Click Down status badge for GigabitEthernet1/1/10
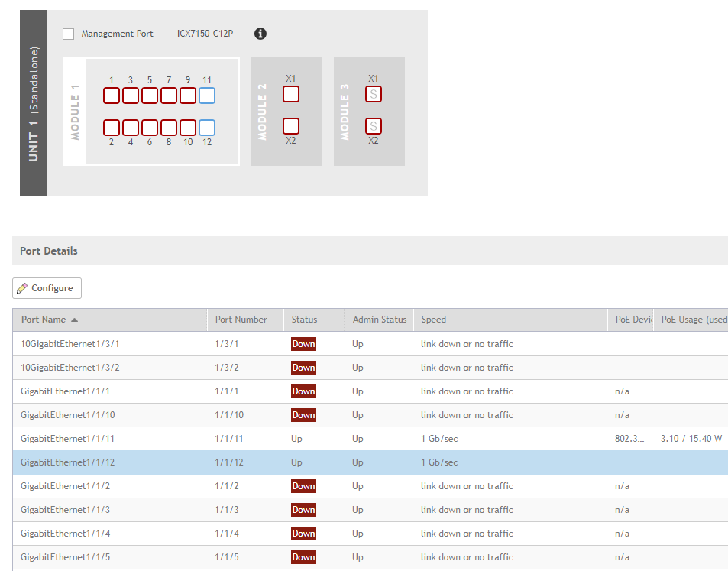This screenshot has height=571, width=728. click(303, 415)
